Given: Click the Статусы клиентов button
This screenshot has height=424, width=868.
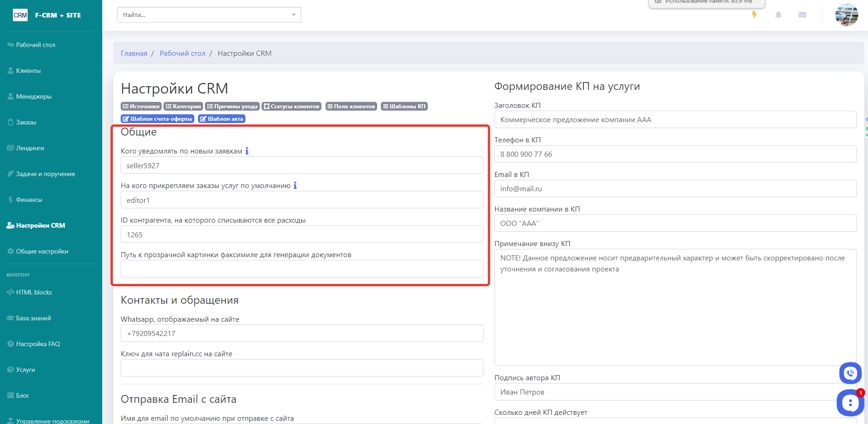Looking at the screenshot, I should coord(291,106).
